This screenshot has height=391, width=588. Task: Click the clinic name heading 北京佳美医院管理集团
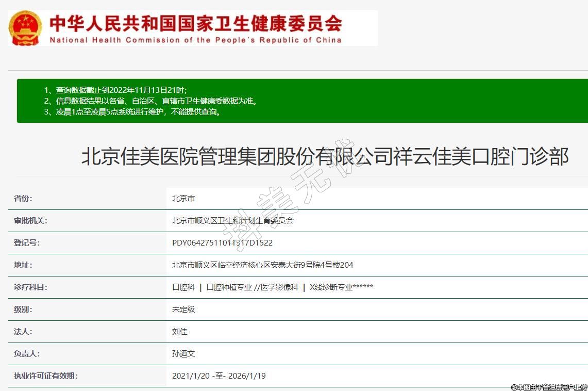[x=325, y=156]
